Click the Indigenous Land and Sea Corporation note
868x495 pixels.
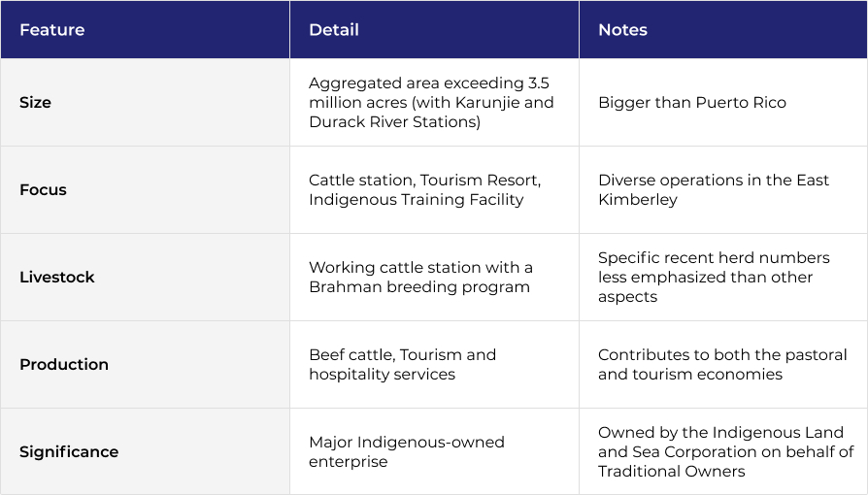point(723,452)
